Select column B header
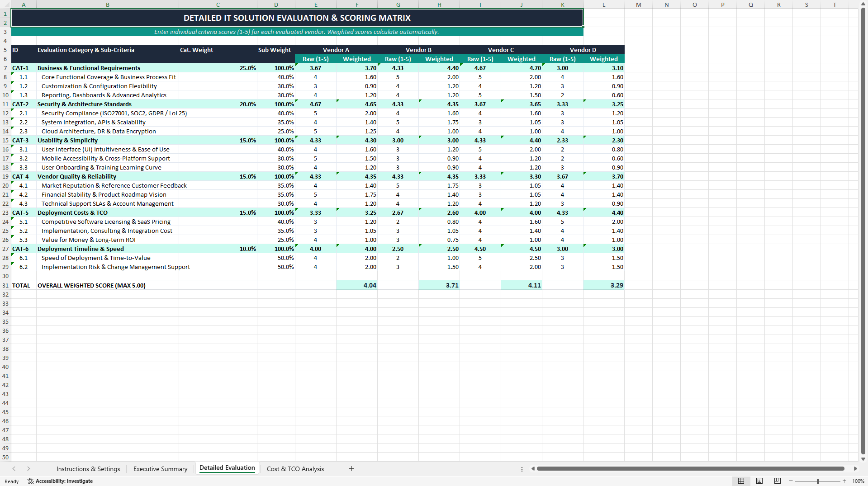868x486 pixels. coord(108,5)
